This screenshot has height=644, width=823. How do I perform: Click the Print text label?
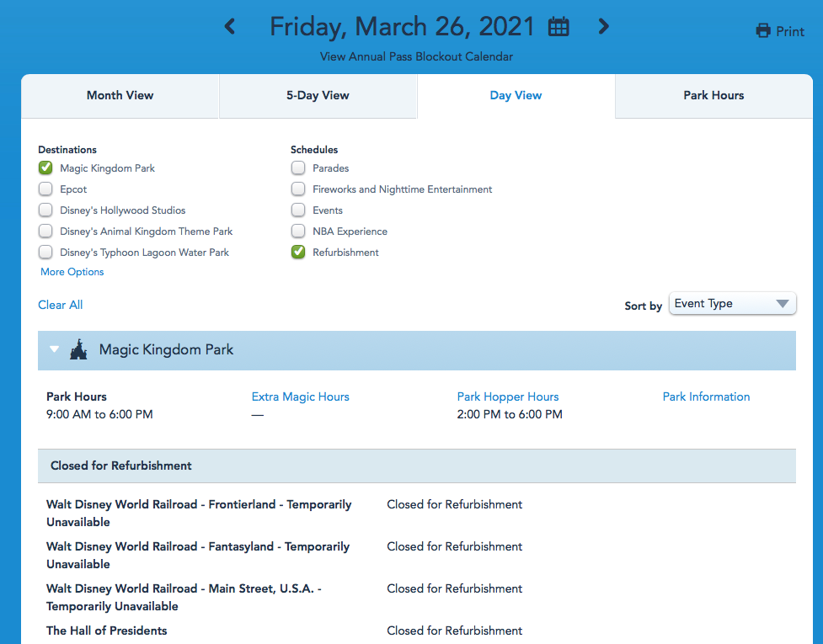790,31
